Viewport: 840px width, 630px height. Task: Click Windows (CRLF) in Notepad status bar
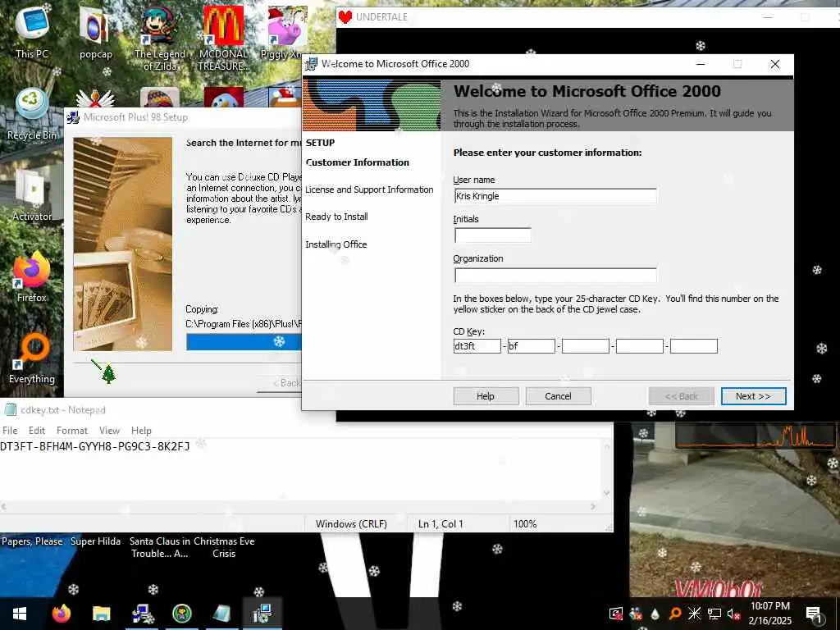[x=351, y=524]
